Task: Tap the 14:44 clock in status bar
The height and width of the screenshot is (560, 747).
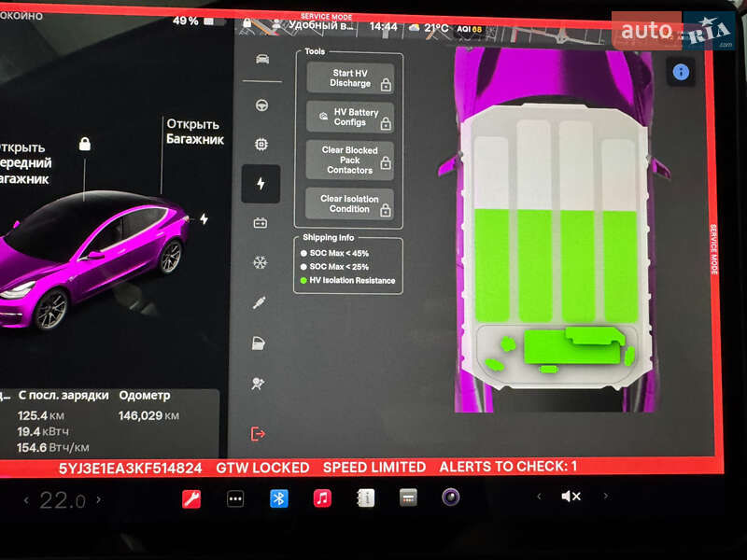Action: [x=383, y=27]
